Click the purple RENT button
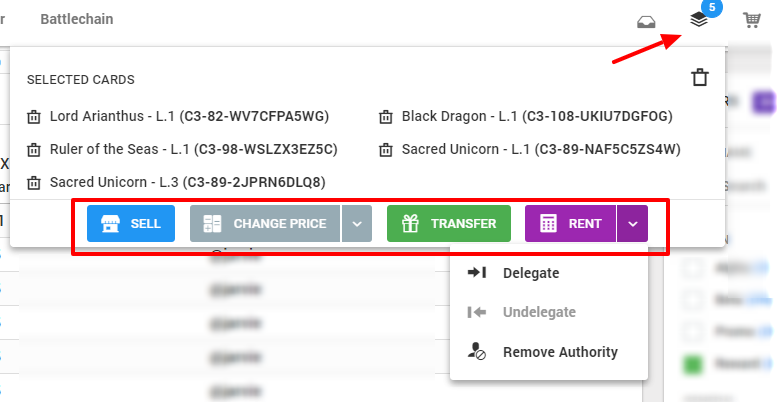This screenshot has width=777, height=402. [570, 224]
